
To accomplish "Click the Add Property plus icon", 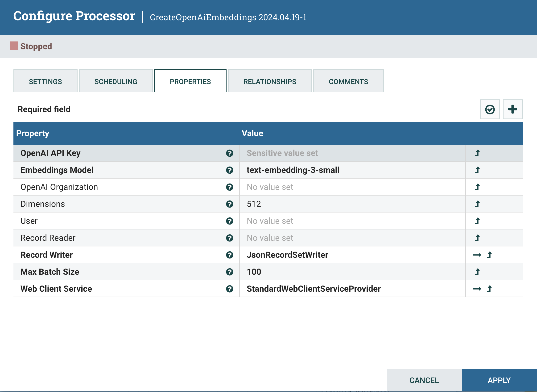I will click(512, 109).
